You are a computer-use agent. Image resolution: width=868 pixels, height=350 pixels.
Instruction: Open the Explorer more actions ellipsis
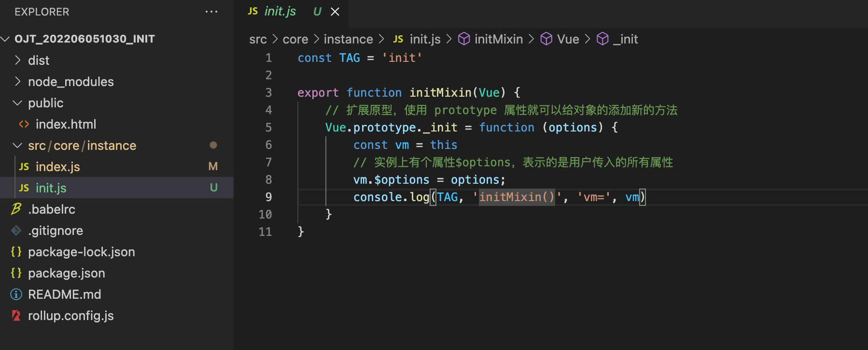[211, 12]
